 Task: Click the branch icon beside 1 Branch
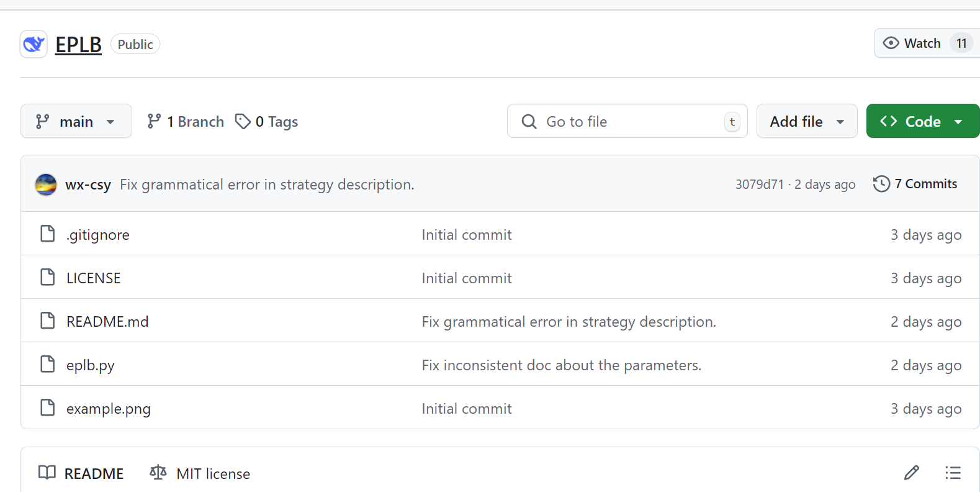[x=154, y=121]
